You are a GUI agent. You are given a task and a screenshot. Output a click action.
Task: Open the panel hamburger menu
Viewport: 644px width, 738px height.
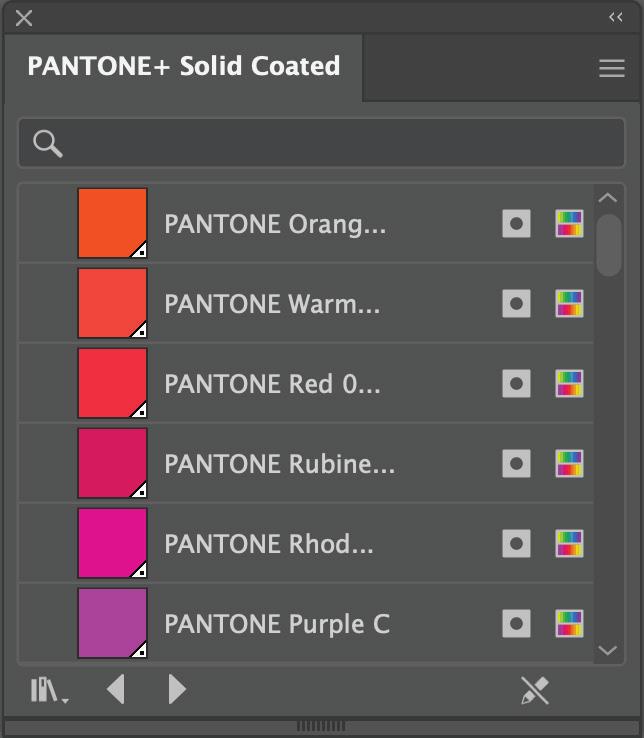[x=611, y=68]
